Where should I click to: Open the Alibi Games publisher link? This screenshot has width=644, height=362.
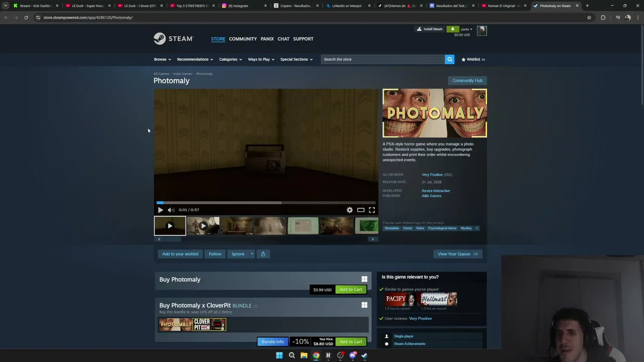(x=431, y=196)
